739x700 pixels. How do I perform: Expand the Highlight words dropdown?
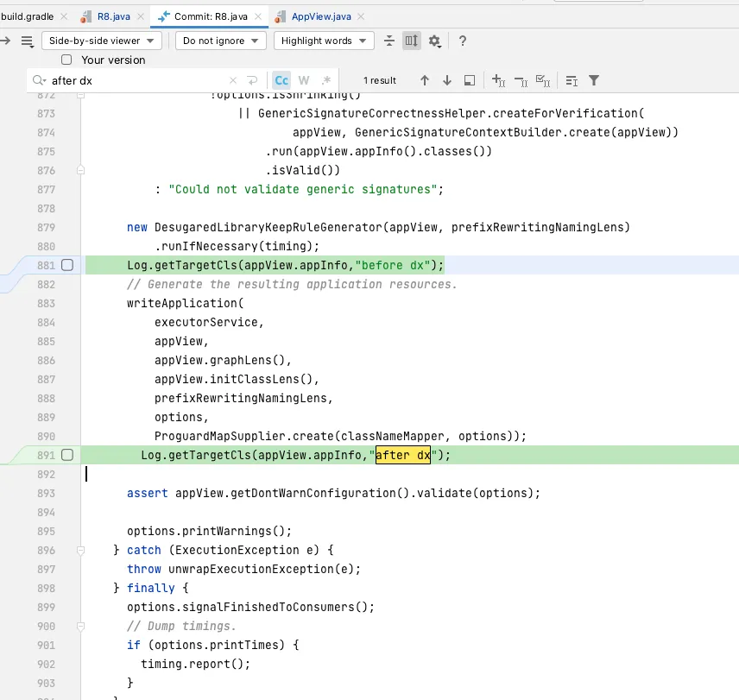point(323,41)
